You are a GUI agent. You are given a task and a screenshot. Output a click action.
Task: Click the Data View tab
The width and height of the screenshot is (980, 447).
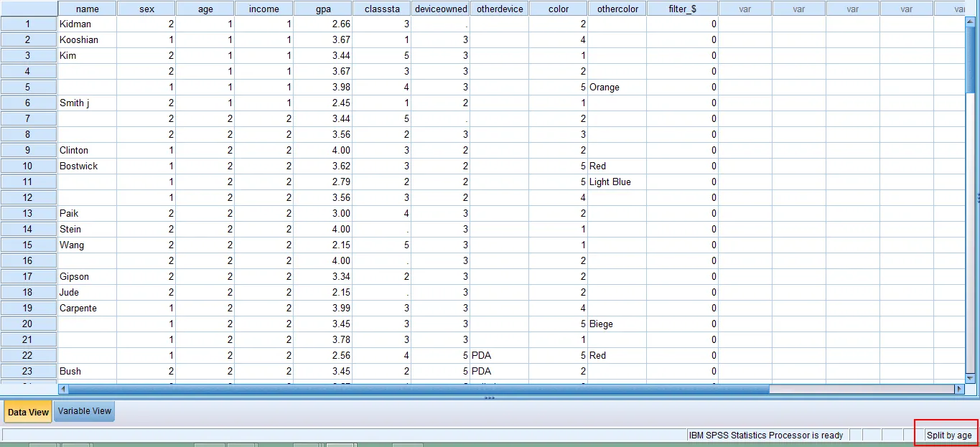coord(27,412)
